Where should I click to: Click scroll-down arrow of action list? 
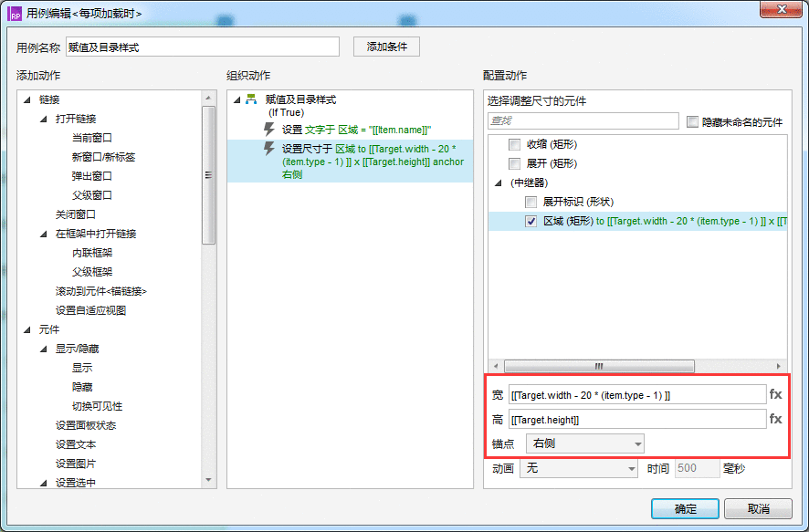click(x=208, y=480)
